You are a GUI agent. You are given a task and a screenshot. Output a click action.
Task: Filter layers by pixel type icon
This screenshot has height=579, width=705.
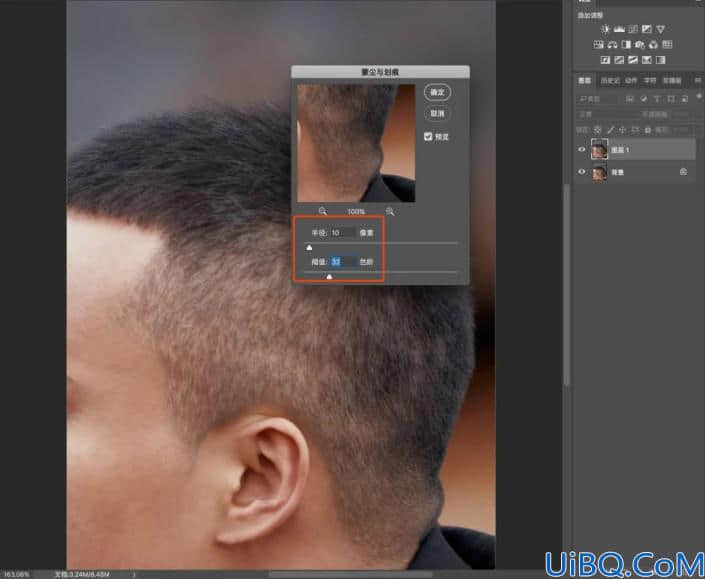pyautogui.click(x=630, y=98)
